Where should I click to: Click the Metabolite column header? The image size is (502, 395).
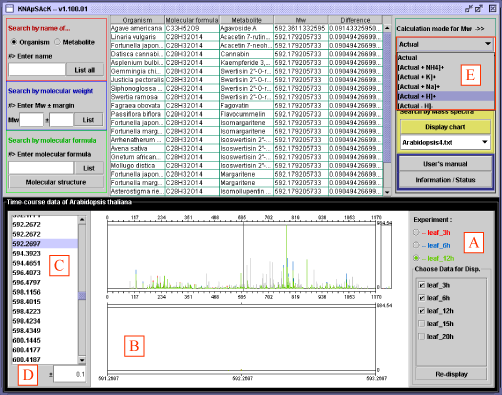click(x=246, y=20)
